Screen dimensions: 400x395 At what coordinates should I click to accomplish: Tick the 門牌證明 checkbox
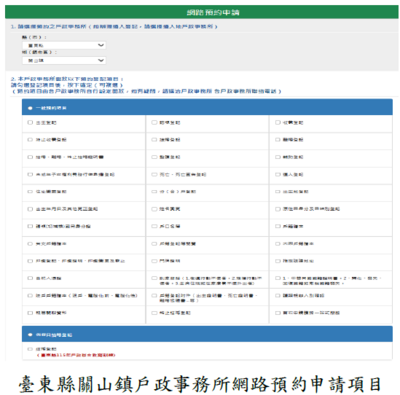[154, 261]
